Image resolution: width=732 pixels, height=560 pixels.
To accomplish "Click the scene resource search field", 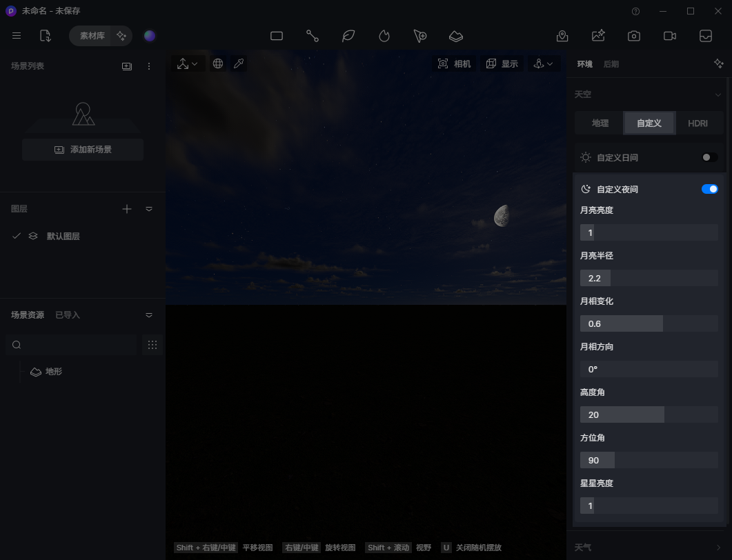I will click(x=71, y=345).
